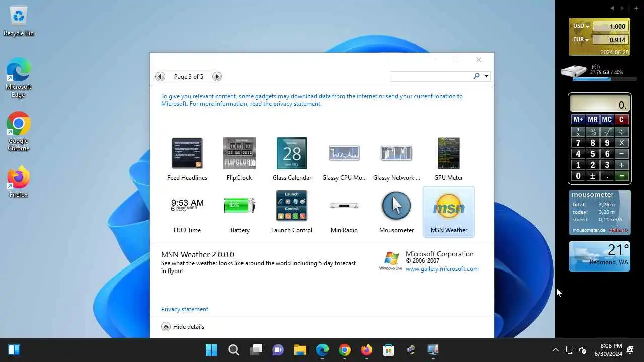Select the GPU Meter gadget

(449, 159)
